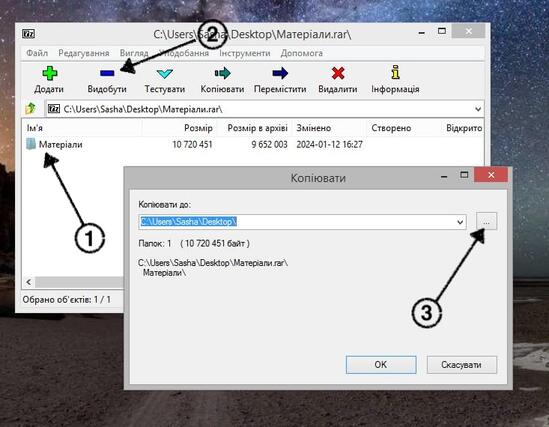Viewport: 549px width, 427px height.
Task: Click the Матеріали file name
Action: coord(61,144)
